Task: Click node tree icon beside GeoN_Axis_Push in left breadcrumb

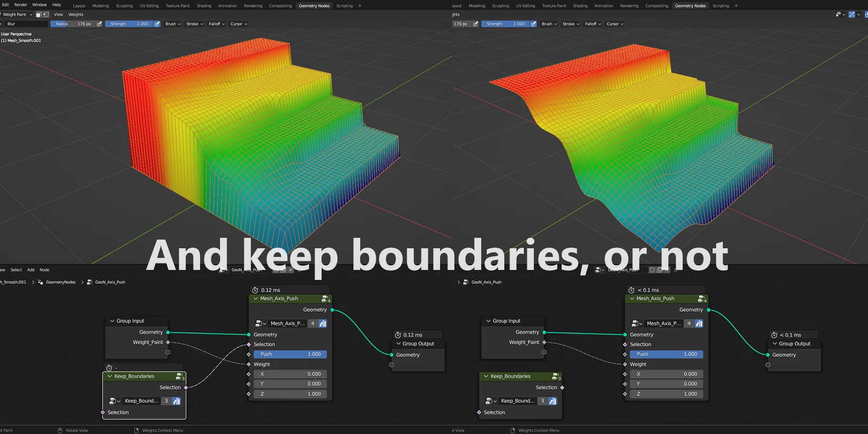Action: click(x=90, y=282)
